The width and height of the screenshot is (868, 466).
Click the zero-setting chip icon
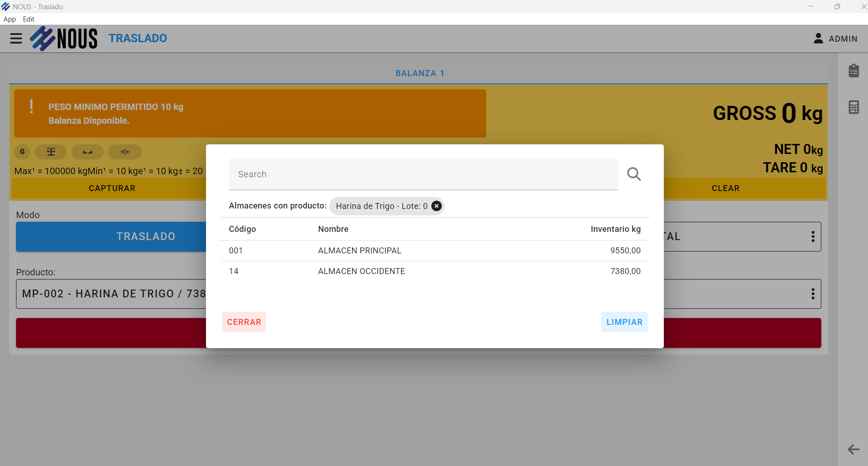click(x=125, y=152)
